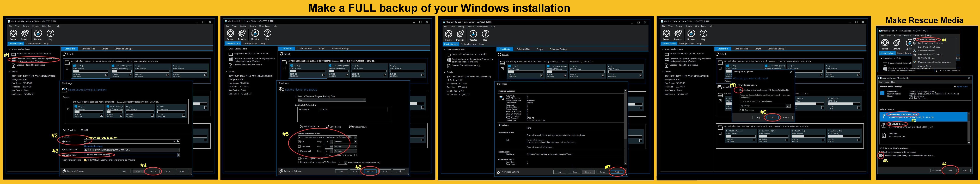Tick Save backup and schedules as XML checkbox

pos(738,90)
